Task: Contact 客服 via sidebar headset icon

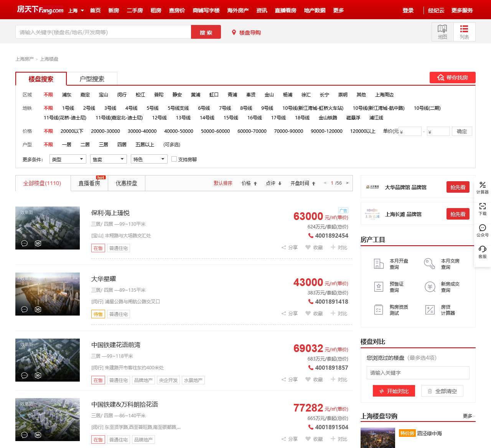Action: 483,252
